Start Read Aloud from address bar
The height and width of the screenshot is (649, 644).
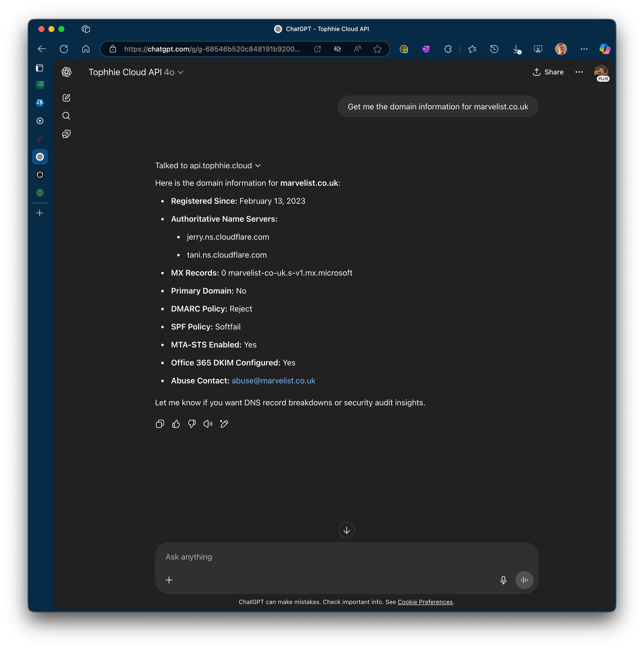(x=357, y=49)
